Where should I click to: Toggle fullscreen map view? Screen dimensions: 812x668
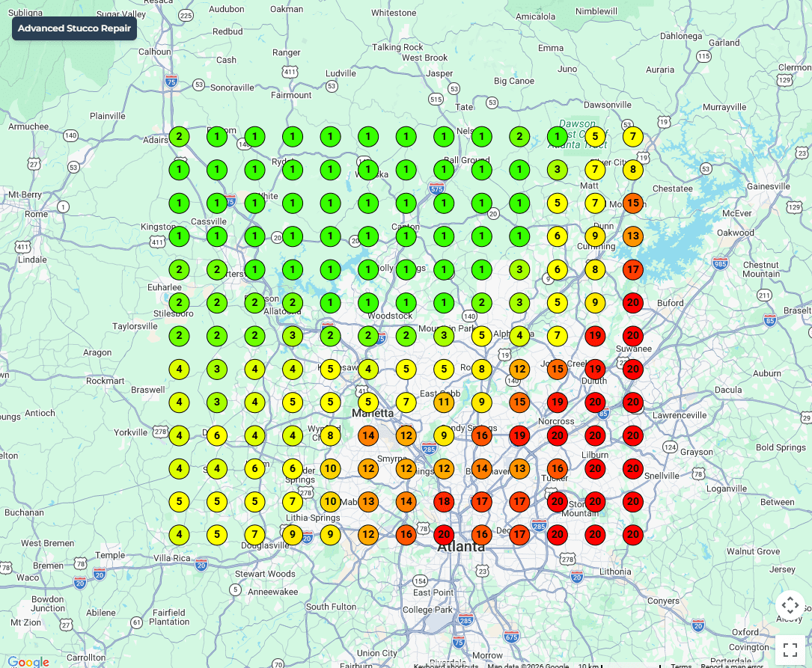pos(790,649)
